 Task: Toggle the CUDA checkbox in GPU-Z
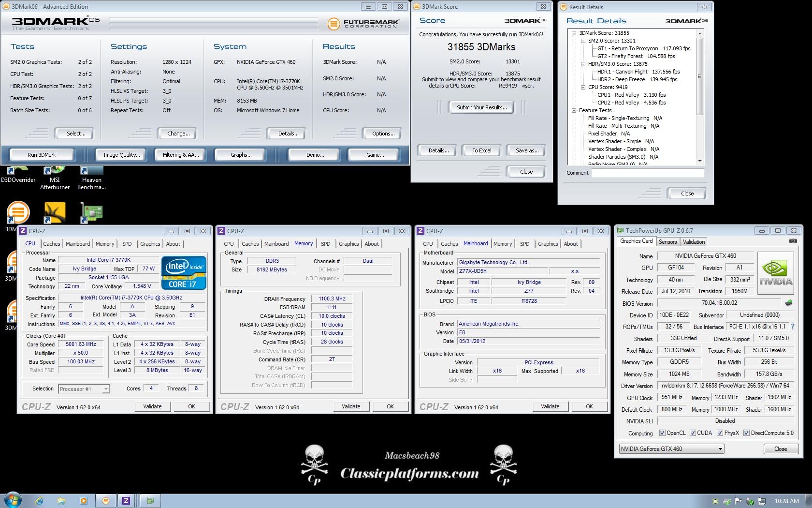(x=693, y=433)
